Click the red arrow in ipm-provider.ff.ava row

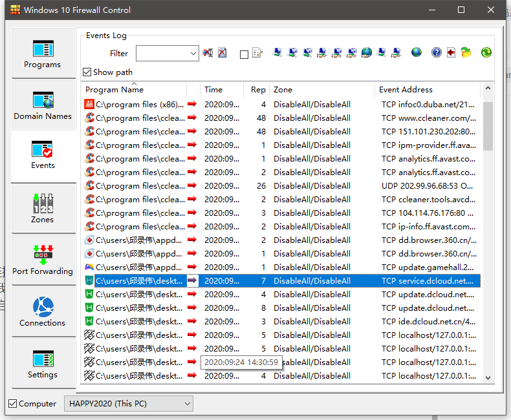[192, 145]
